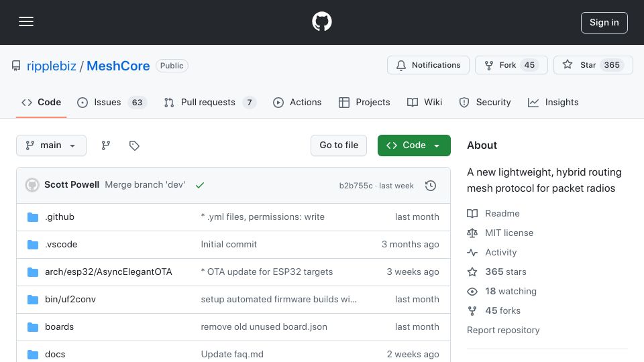Click the Go to file button
The width and height of the screenshot is (644, 362).
(339, 145)
